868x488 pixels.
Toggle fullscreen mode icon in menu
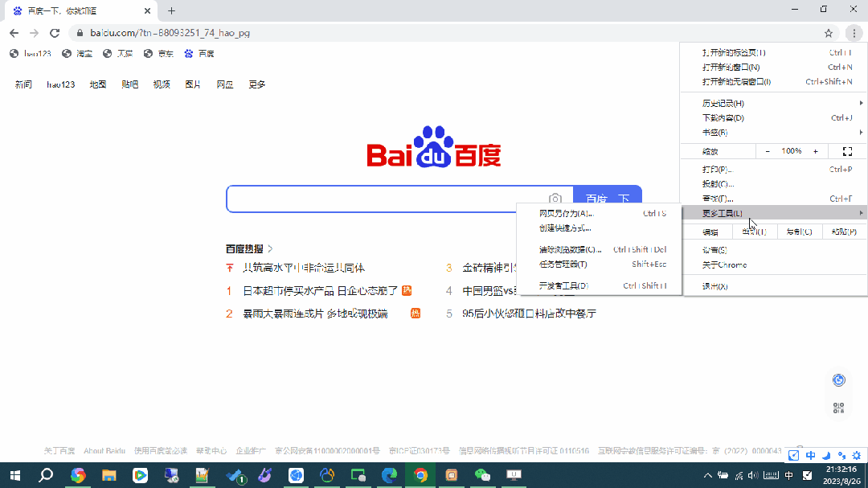pos(848,151)
